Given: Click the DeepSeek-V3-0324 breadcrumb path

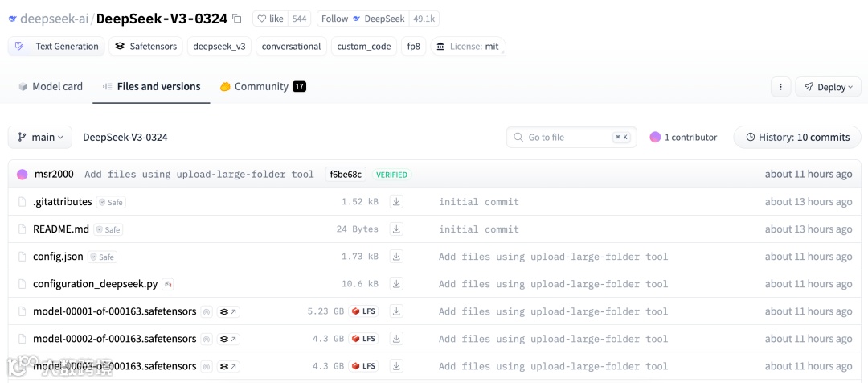Looking at the screenshot, I should tap(125, 137).
